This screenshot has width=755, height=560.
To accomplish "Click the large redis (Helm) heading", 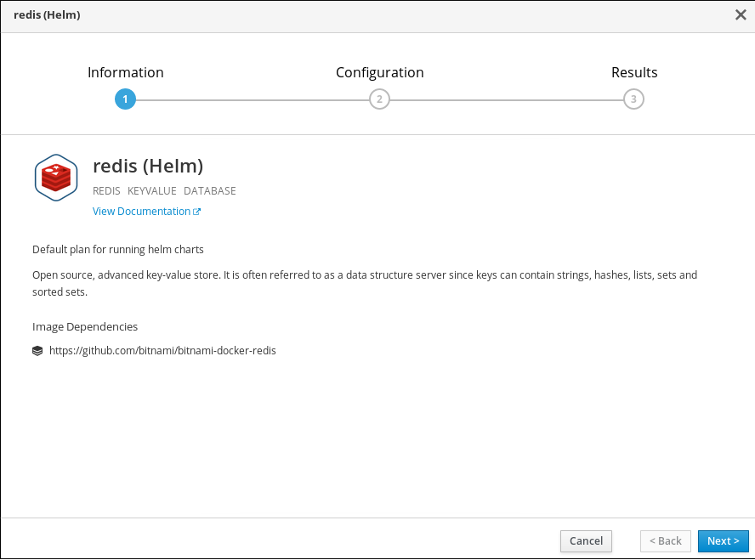I will pos(148,166).
